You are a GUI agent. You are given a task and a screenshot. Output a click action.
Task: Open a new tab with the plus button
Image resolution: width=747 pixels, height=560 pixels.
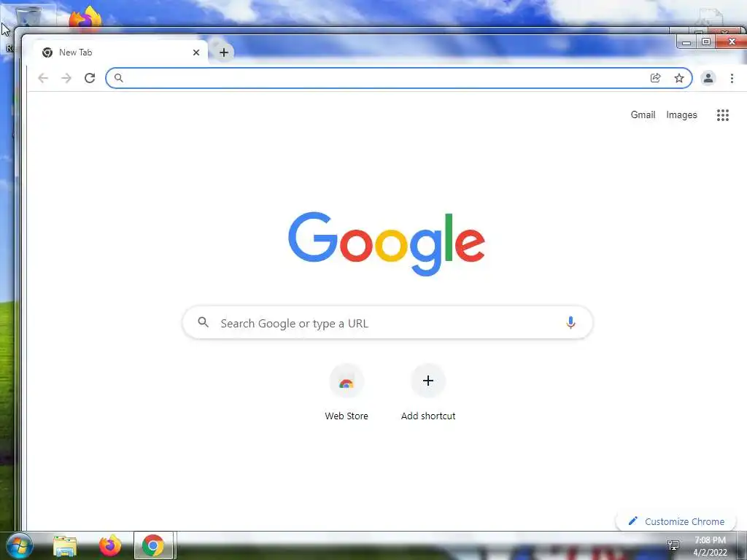(224, 52)
